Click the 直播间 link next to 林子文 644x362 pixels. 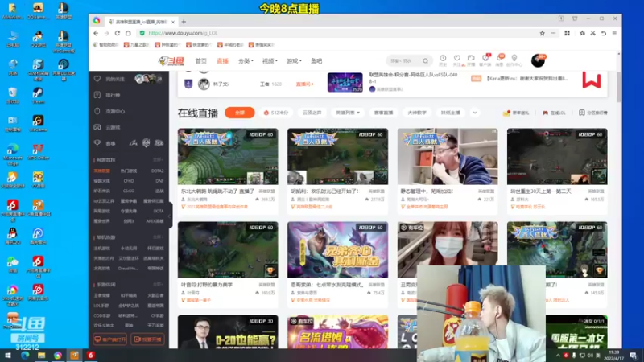click(305, 84)
